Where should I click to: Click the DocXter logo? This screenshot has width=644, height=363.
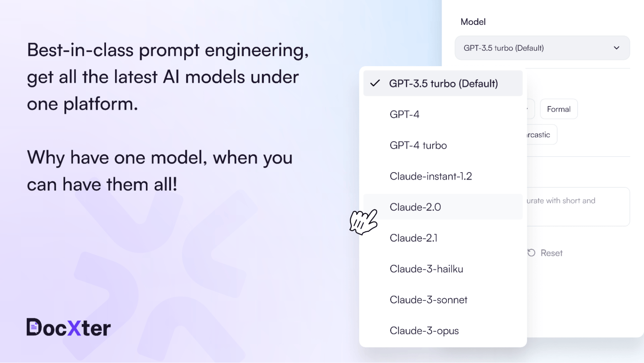pyautogui.click(x=69, y=327)
